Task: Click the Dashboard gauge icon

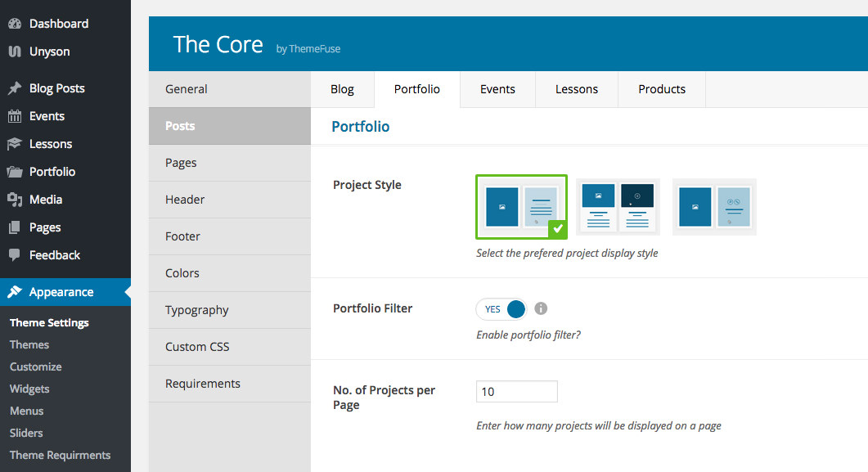Action: pos(15,24)
